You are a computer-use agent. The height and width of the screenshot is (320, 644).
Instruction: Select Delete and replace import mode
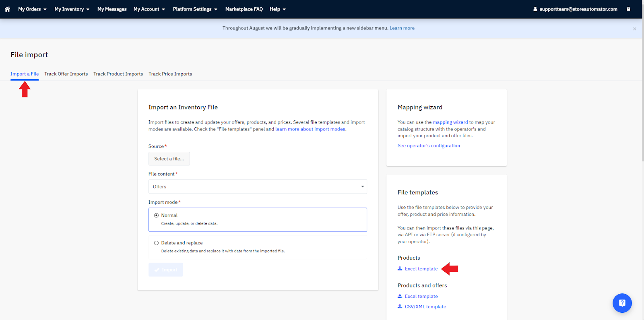156,243
